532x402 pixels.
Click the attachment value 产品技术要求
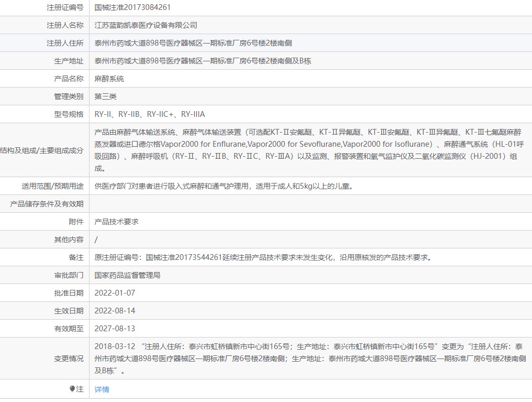(116, 222)
